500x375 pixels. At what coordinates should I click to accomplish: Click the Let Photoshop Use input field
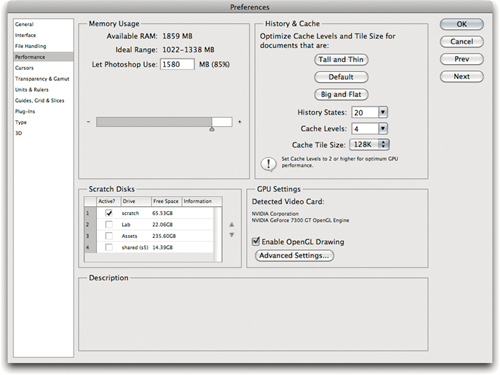(177, 64)
